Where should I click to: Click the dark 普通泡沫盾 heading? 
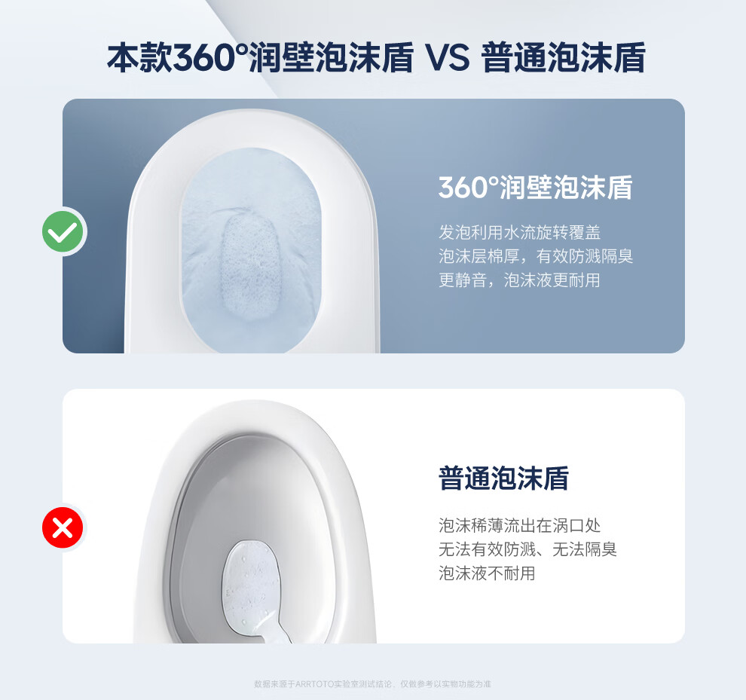(x=503, y=478)
